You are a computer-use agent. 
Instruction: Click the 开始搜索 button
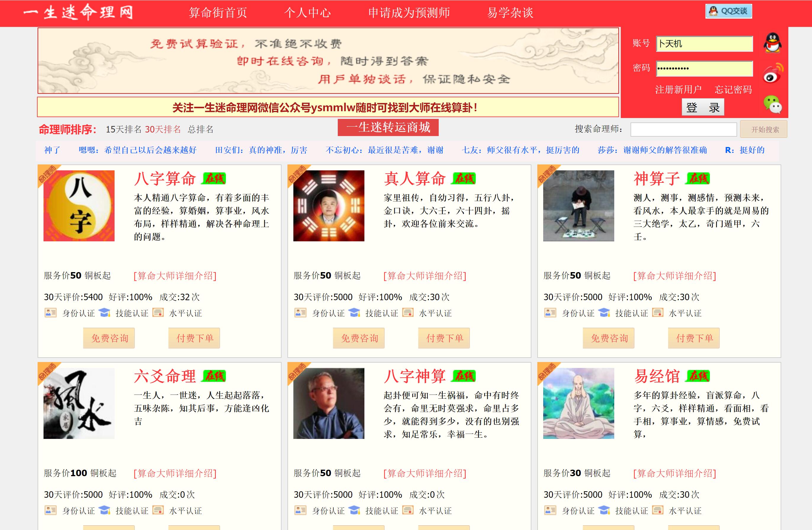pos(763,129)
